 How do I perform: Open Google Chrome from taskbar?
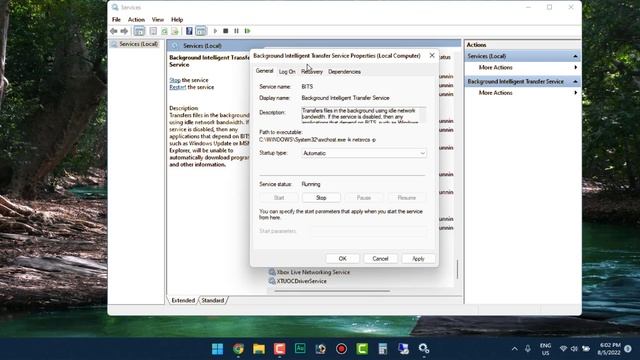click(x=238, y=349)
